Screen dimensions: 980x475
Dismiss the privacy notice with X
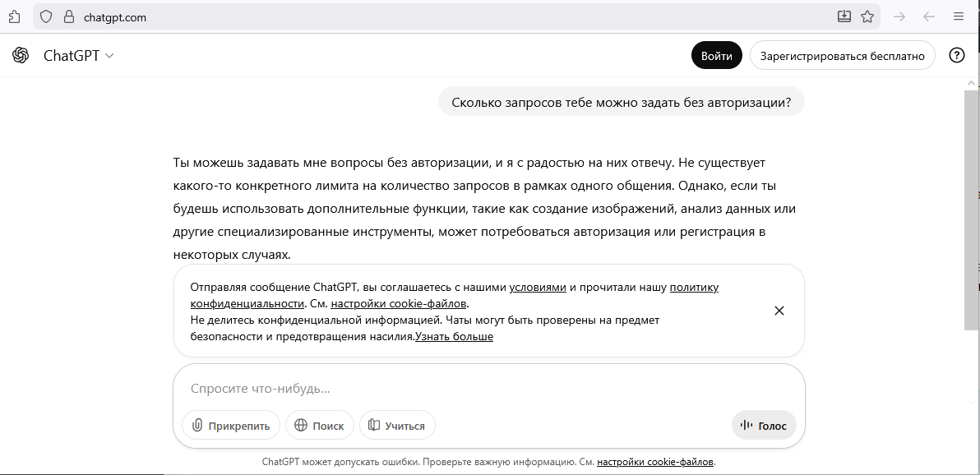tap(779, 311)
